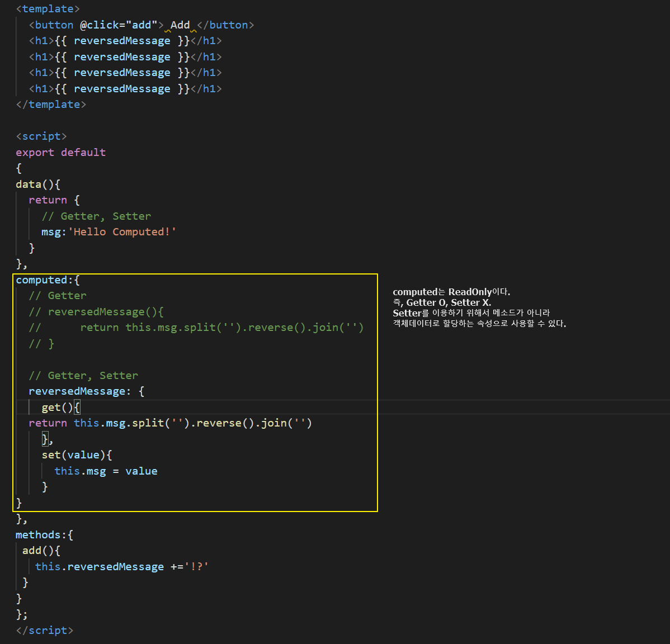The image size is (670, 644).
Task: Click the annotation line starting with '객체데이터로'
Action: (x=479, y=324)
